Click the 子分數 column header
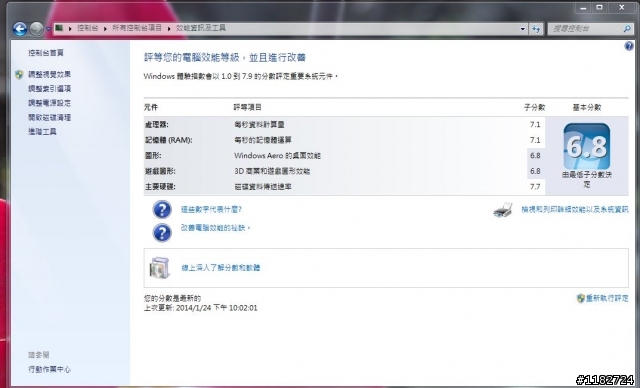Viewport: 640px width, 388px height. click(534, 107)
